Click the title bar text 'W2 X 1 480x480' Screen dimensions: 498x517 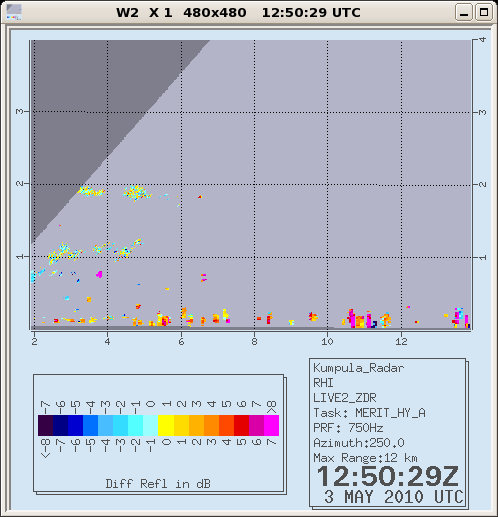pos(181,13)
